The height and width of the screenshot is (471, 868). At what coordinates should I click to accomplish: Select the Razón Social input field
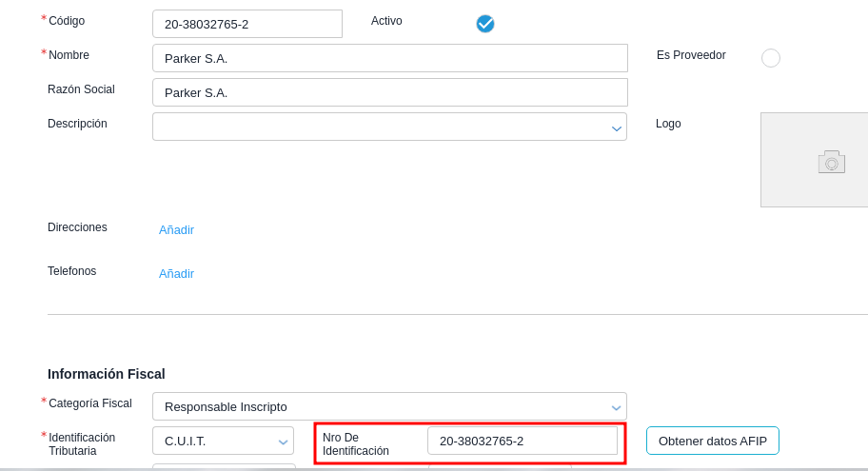tap(390, 92)
